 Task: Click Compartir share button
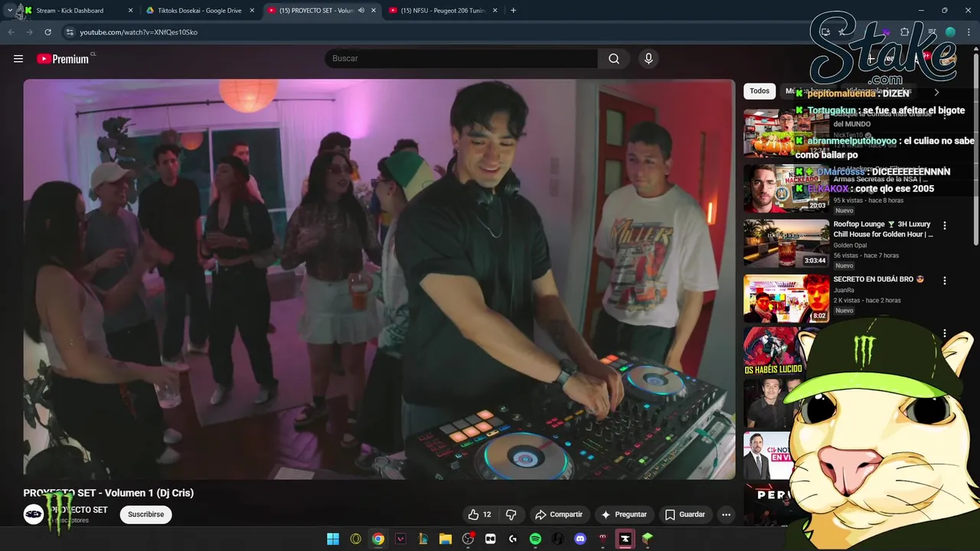point(559,514)
